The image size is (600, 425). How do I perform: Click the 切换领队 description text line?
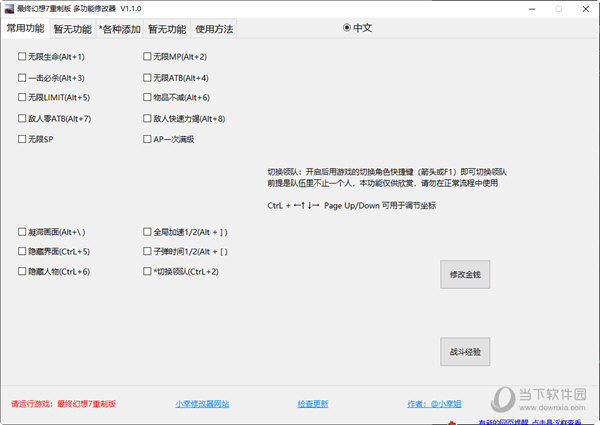(387, 172)
